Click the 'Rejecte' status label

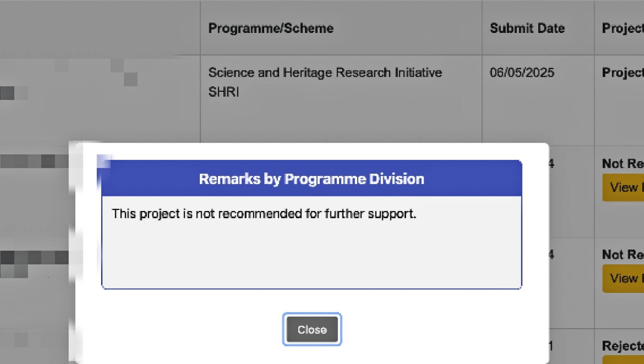pos(622,345)
